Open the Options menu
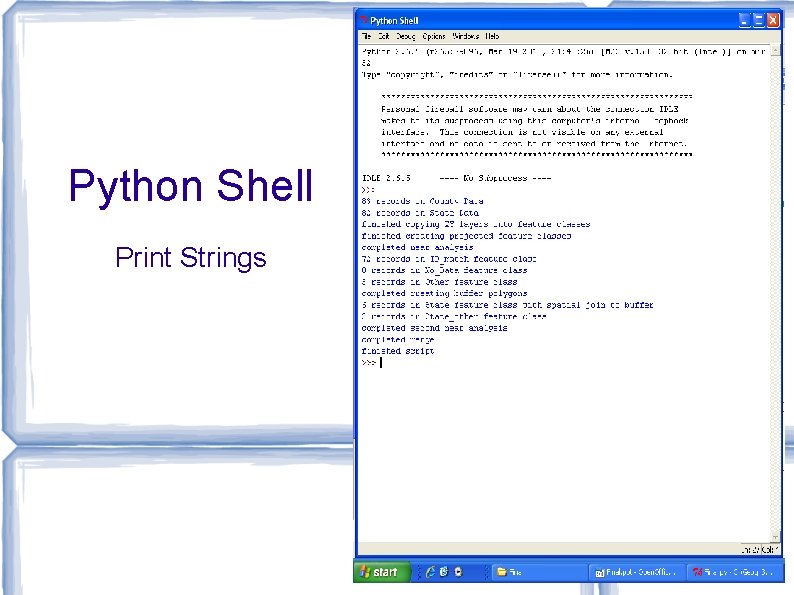 tap(434, 36)
